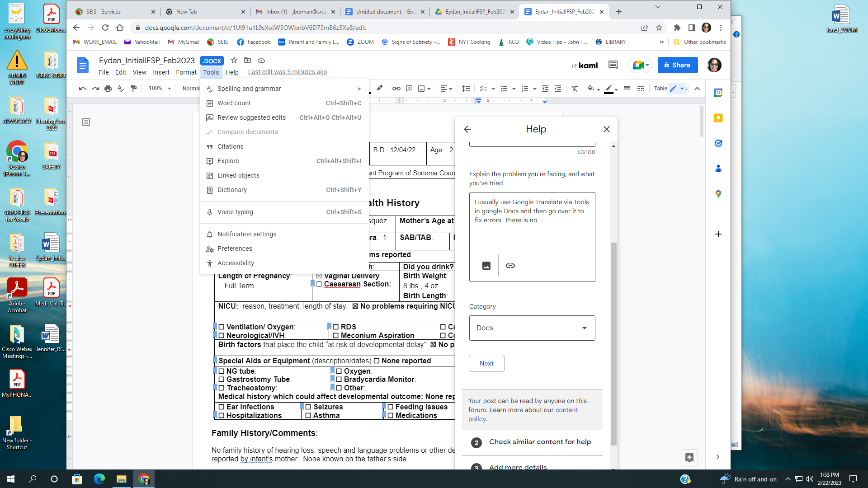
Task: Click the add comment toolbar icon
Action: [409, 89]
